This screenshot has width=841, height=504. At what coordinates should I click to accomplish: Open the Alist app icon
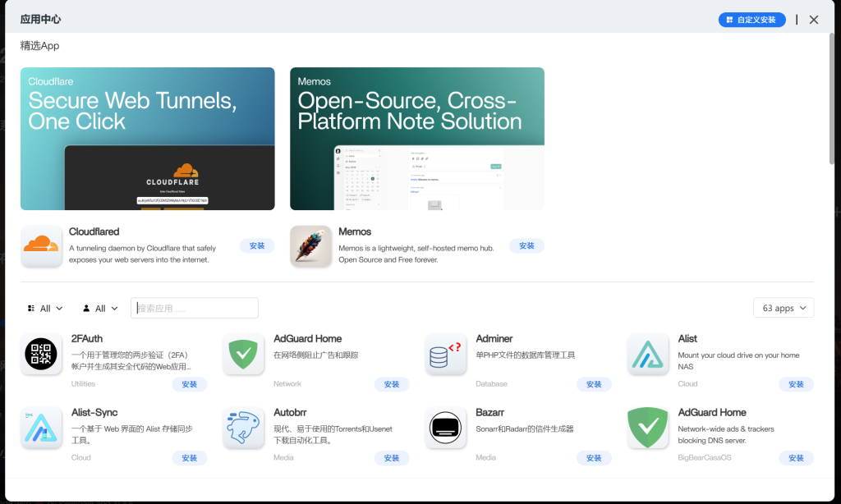[x=648, y=354]
